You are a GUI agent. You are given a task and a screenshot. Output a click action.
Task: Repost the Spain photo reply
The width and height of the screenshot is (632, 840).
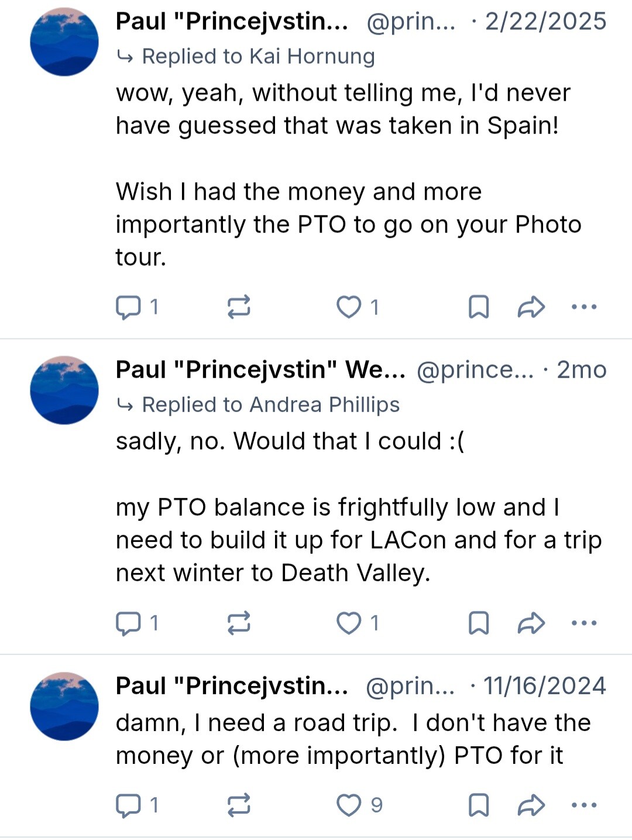[x=239, y=307]
